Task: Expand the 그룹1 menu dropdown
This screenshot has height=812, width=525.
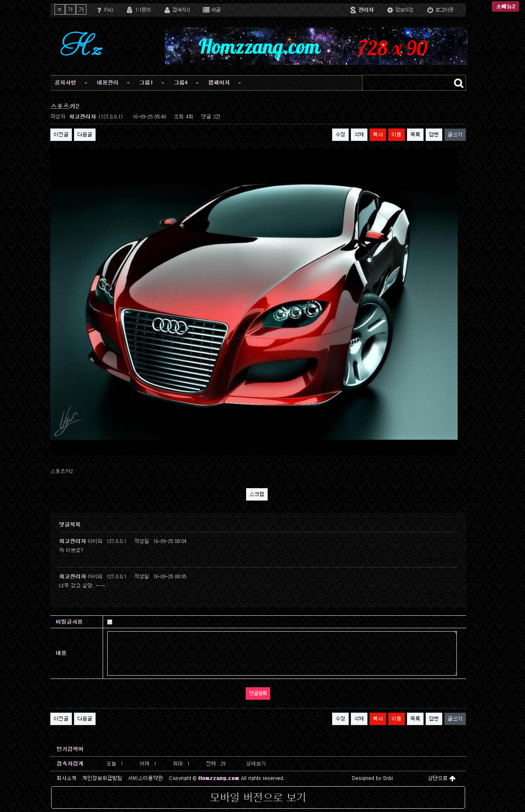Action: [163, 83]
